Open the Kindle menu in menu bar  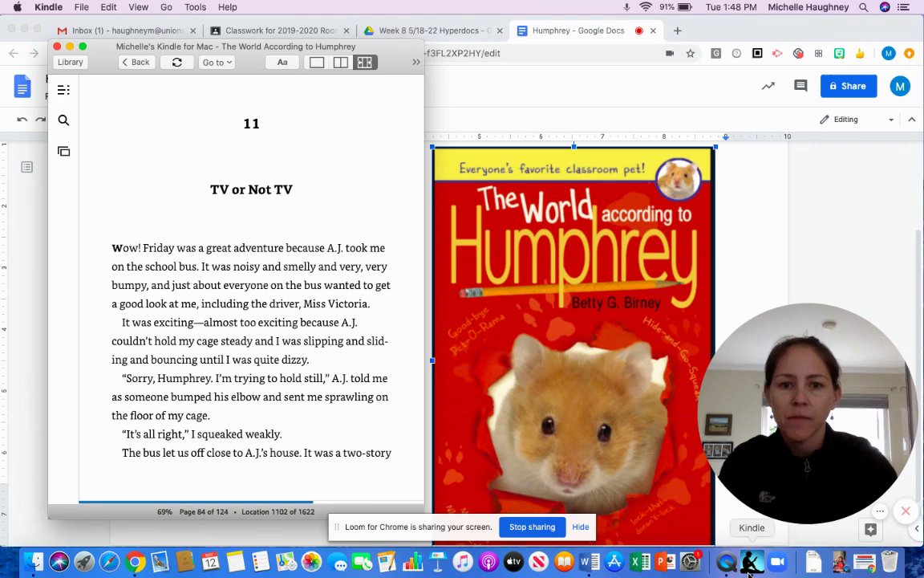pyautogui.click(x=48, y=7)
